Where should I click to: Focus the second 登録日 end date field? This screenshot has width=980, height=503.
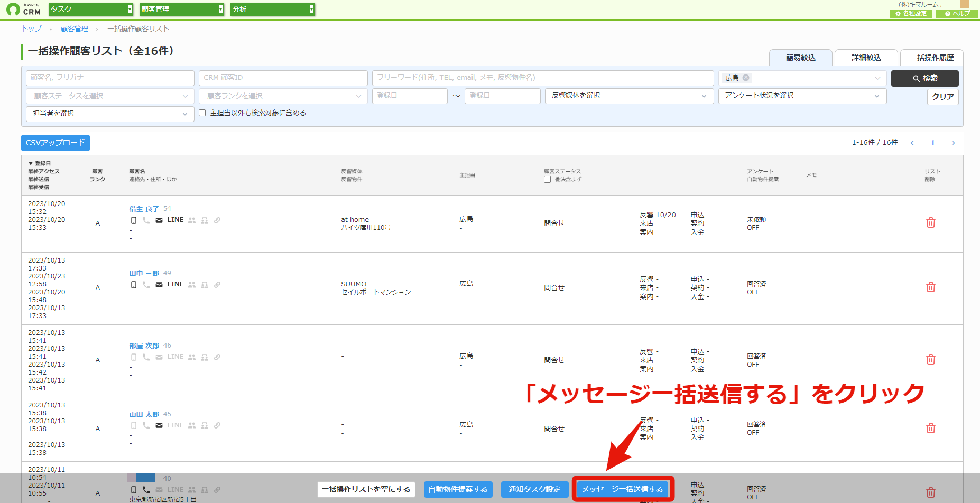[503, 96]
